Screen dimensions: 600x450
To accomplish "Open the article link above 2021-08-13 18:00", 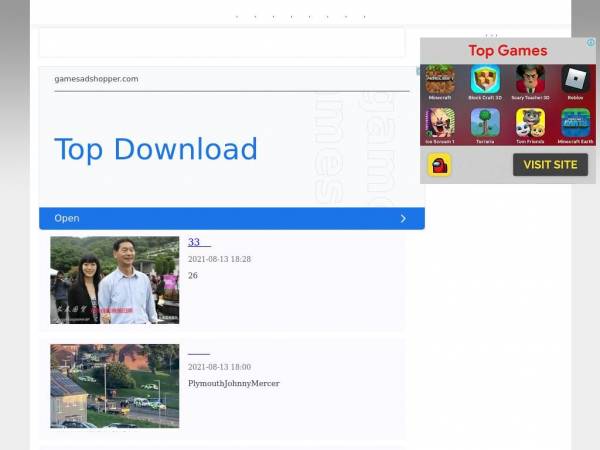I will [199, 354].
